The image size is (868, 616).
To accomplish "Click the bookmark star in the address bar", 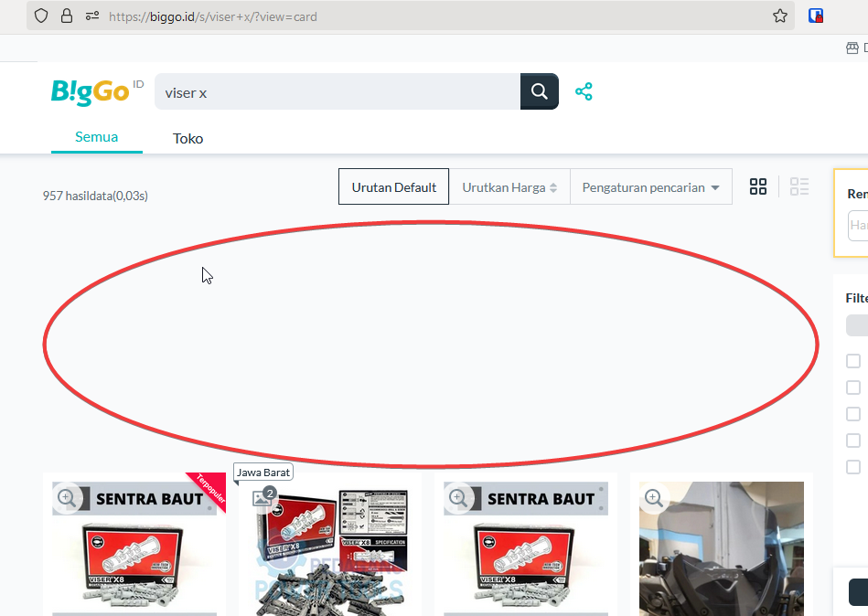I will (x=779, y=16).
